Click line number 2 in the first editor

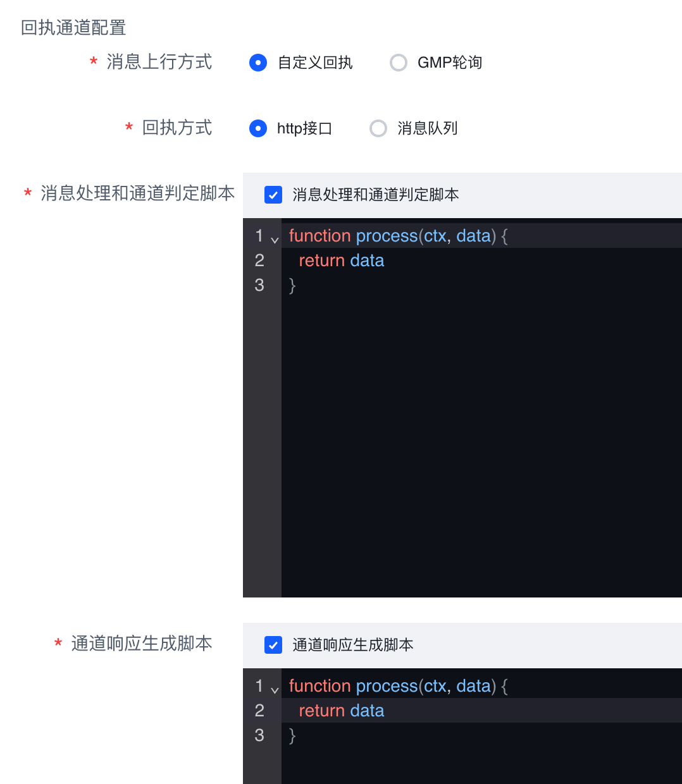[x=259, y=260]
